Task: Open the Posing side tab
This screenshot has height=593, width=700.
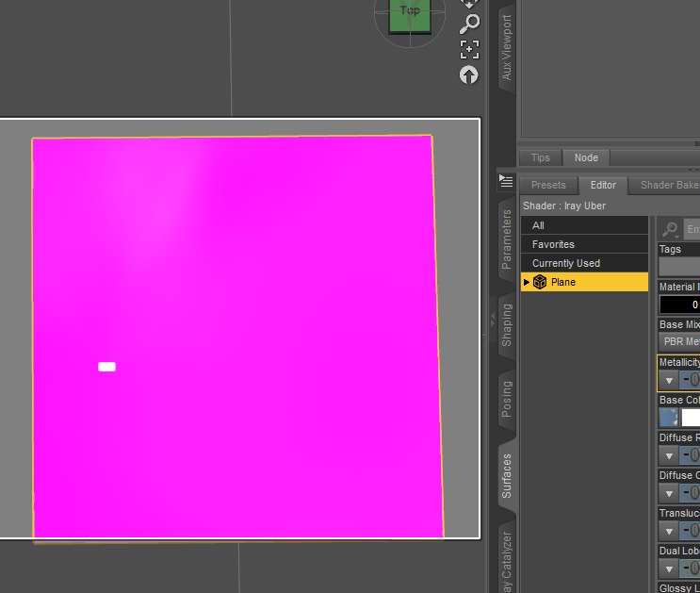Action: tap(506, 399)
